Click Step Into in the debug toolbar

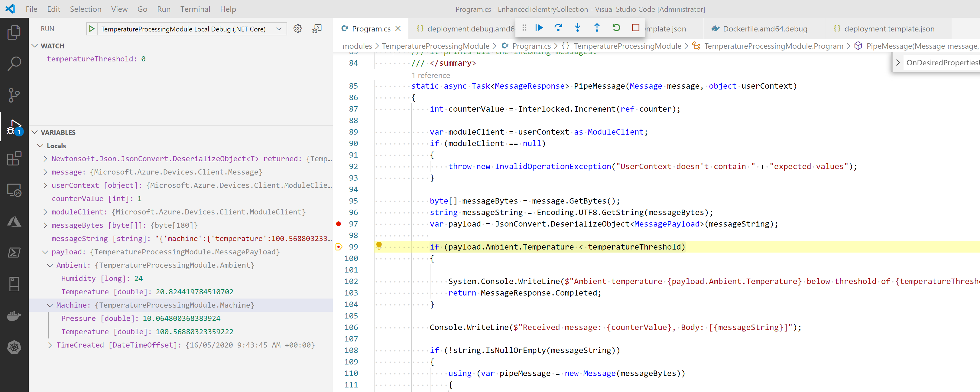[x=577, y=28]
